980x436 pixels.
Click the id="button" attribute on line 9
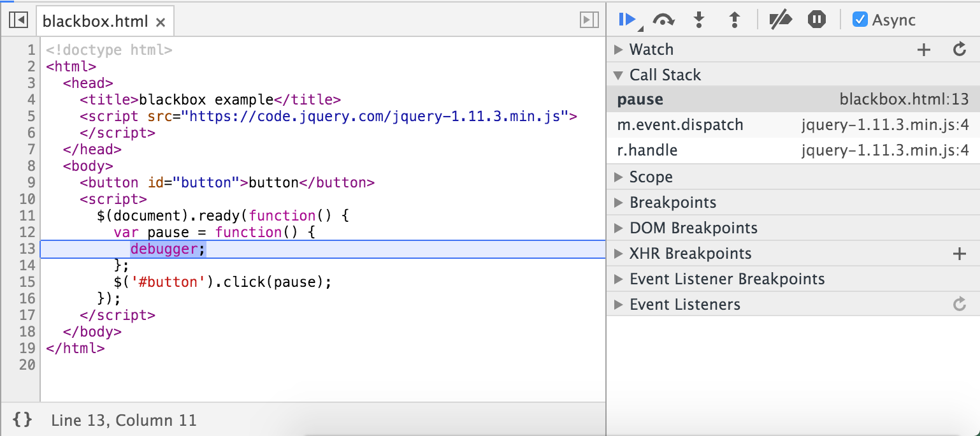pyautogui.click(x=194, y=182)
